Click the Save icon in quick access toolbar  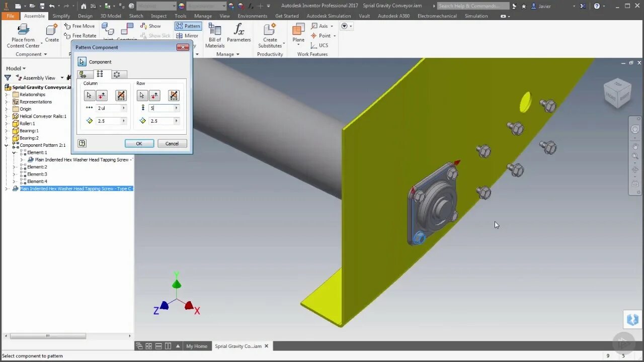pyautogui.click(x=42, y=6)
